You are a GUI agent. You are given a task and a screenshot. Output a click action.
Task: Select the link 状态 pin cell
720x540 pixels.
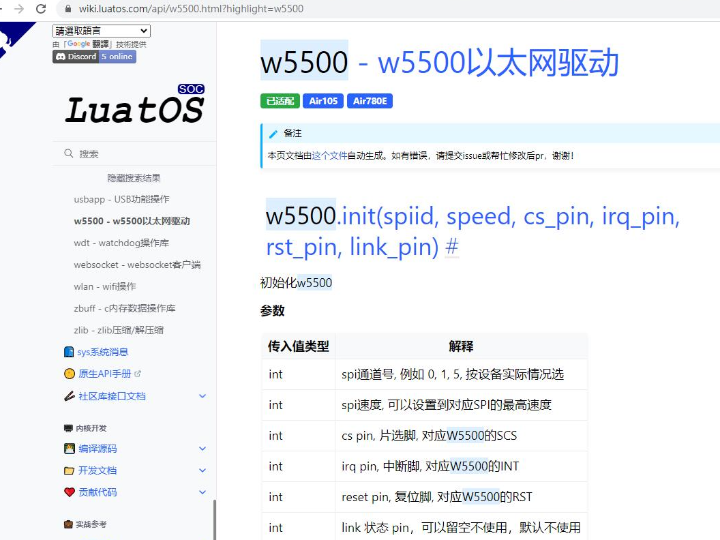click(461, 527)
